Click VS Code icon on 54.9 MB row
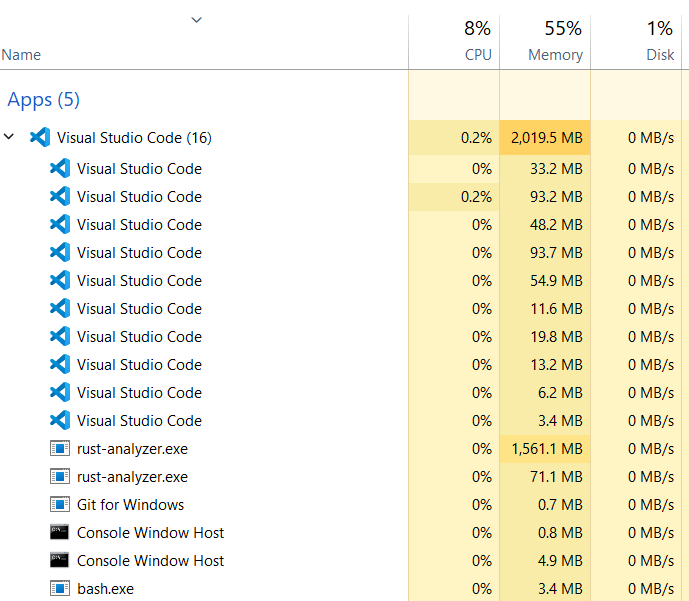 [60, 280]
